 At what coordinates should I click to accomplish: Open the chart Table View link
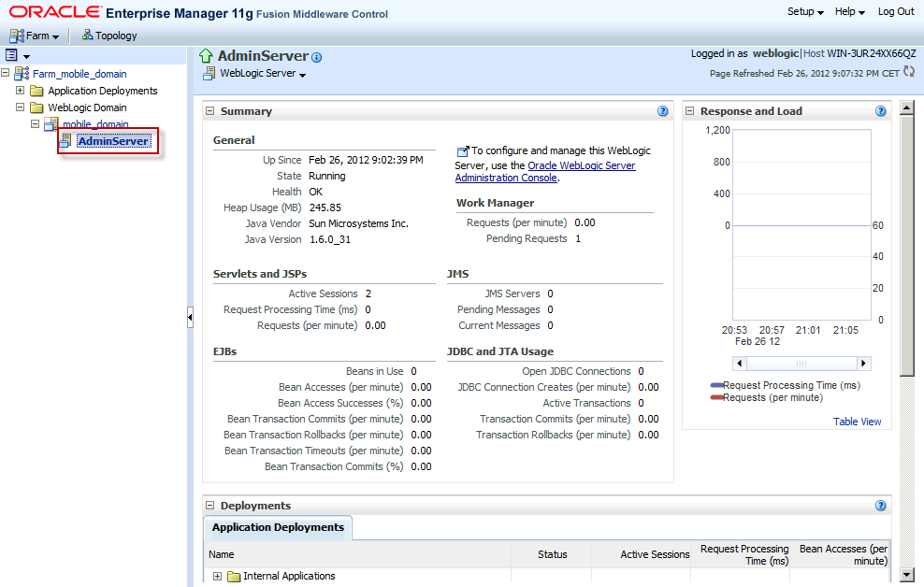(857, 422)
